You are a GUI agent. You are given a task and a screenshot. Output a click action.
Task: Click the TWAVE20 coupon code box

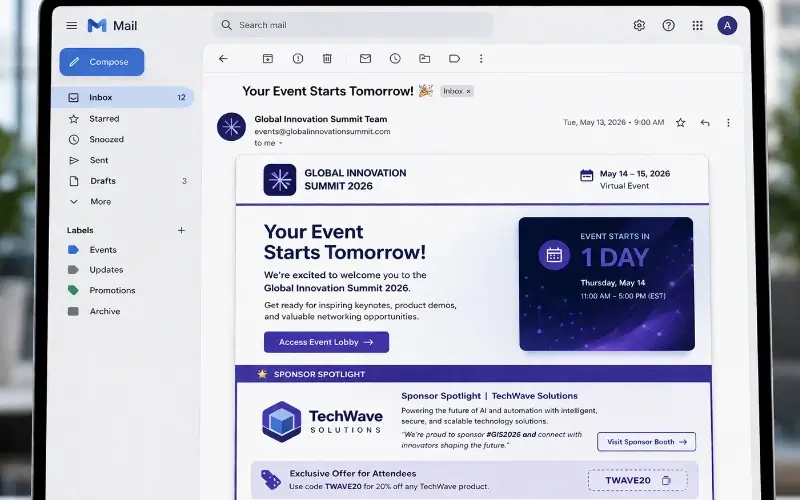(637, 480)
